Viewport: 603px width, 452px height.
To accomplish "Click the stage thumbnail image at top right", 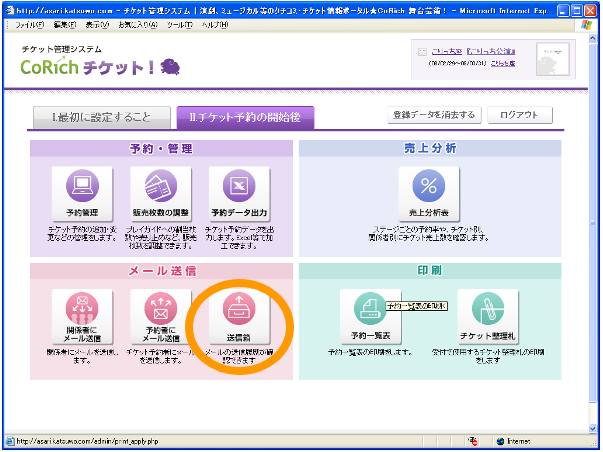I will click(x=555, y=60).
